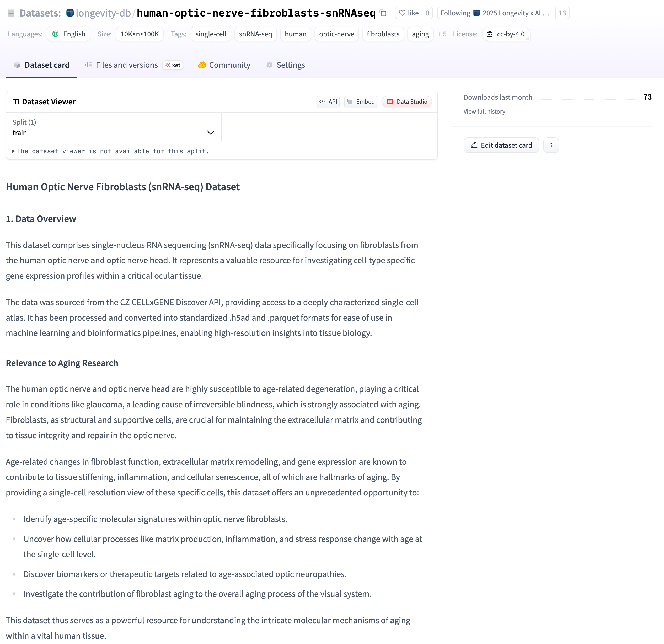Click Edit dataset card
664x644 pixels.
(501, 145)
